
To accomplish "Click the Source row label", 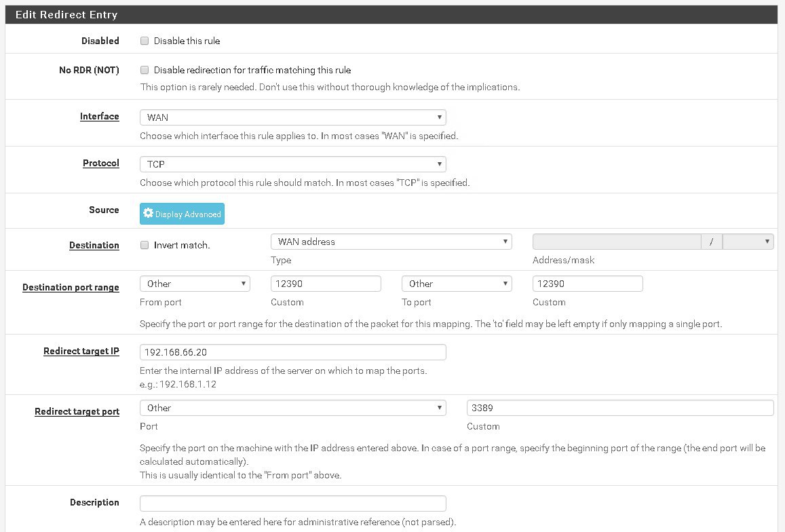I will coord(104,210).
